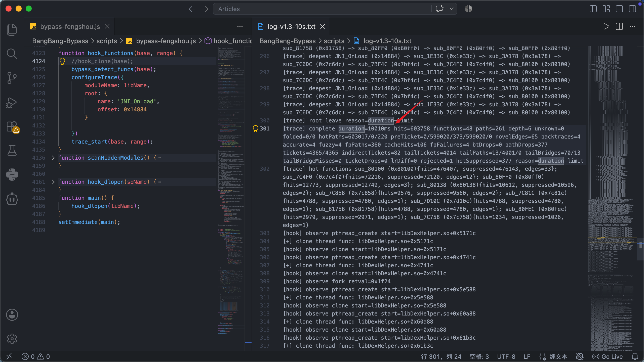
Task: Click line number 4136 in left gutter
Action: point(39,158)
